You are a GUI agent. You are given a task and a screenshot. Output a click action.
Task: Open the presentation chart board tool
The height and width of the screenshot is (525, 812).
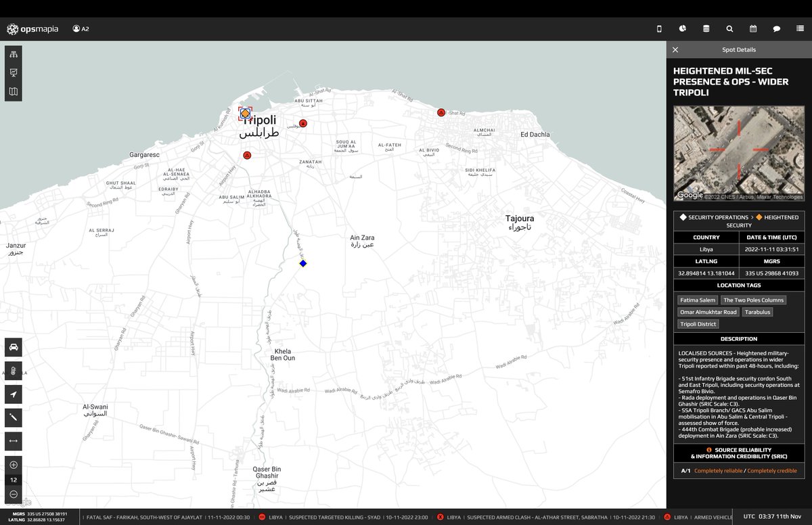[14, 73]
